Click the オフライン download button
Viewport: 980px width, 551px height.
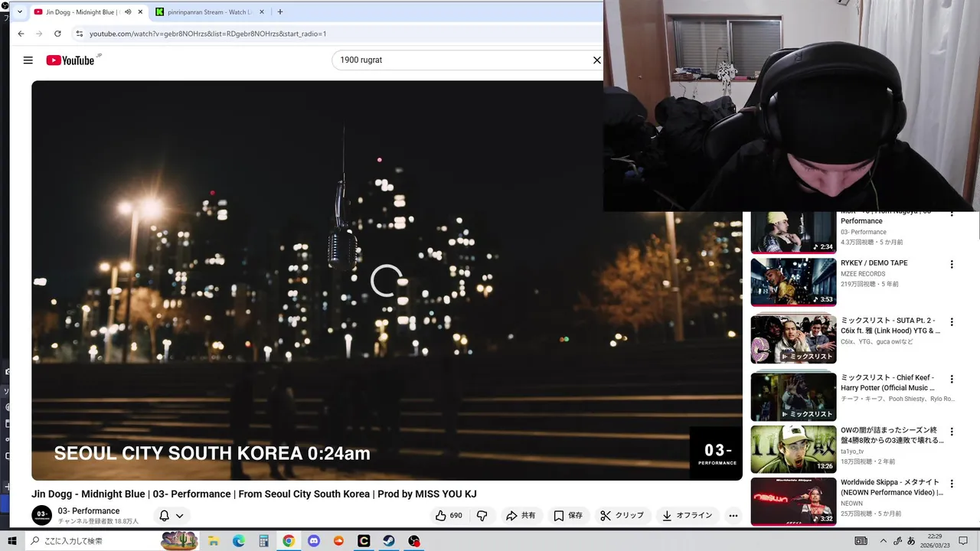tap(688, 516)
